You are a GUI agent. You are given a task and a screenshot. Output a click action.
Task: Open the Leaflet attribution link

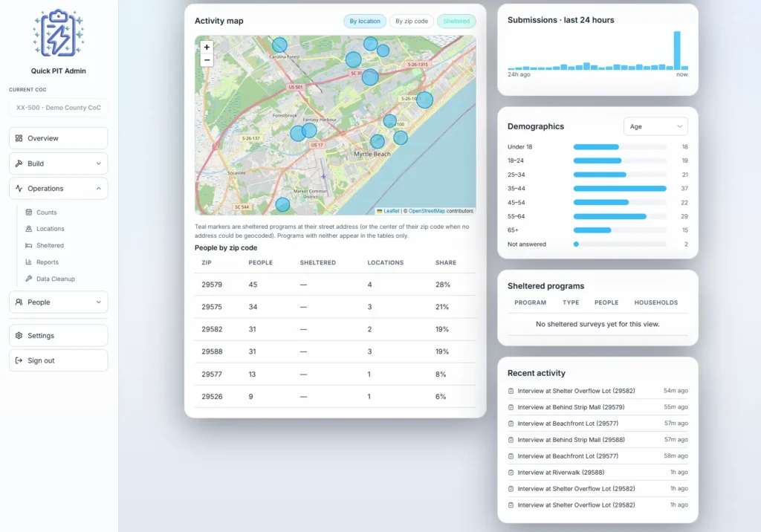tap(391, 211)
